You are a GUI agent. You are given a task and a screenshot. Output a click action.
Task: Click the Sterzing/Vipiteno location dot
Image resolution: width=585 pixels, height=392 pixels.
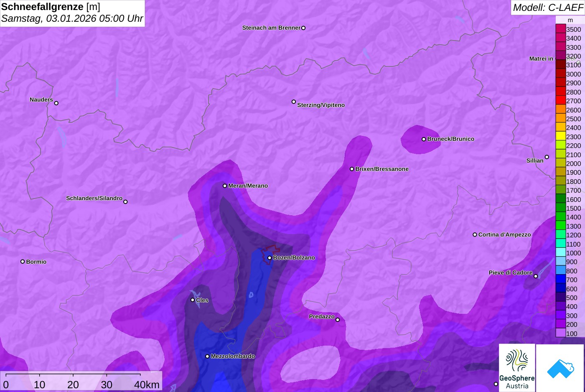pos(294,102)
